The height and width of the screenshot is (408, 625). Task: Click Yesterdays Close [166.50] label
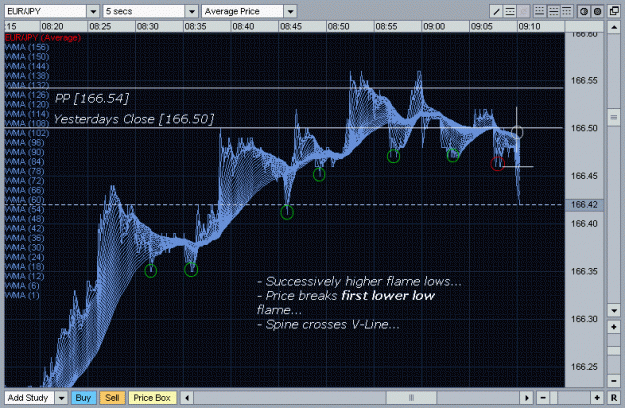134,119
